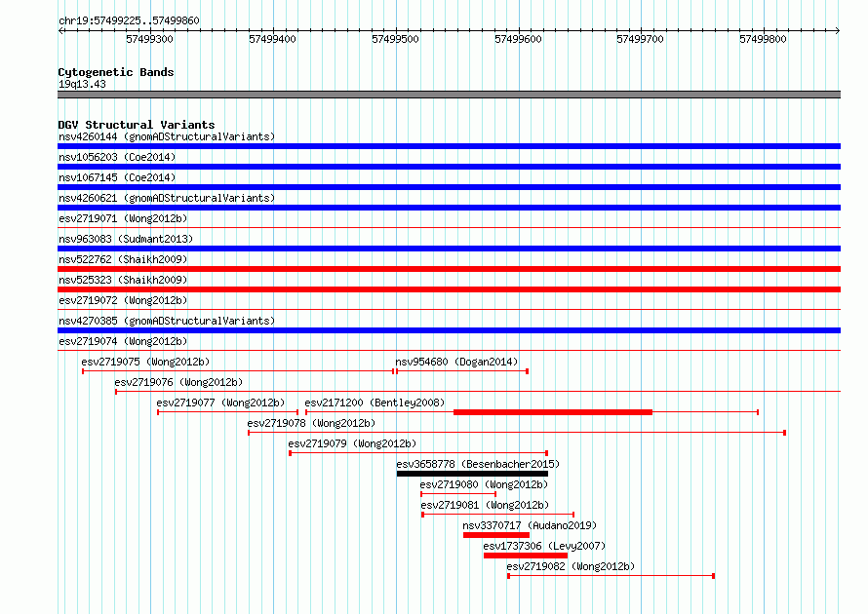Screen dimensions: 868x614
Task: Click the right arrow end of ruler
Action: [x=838, y=30]
